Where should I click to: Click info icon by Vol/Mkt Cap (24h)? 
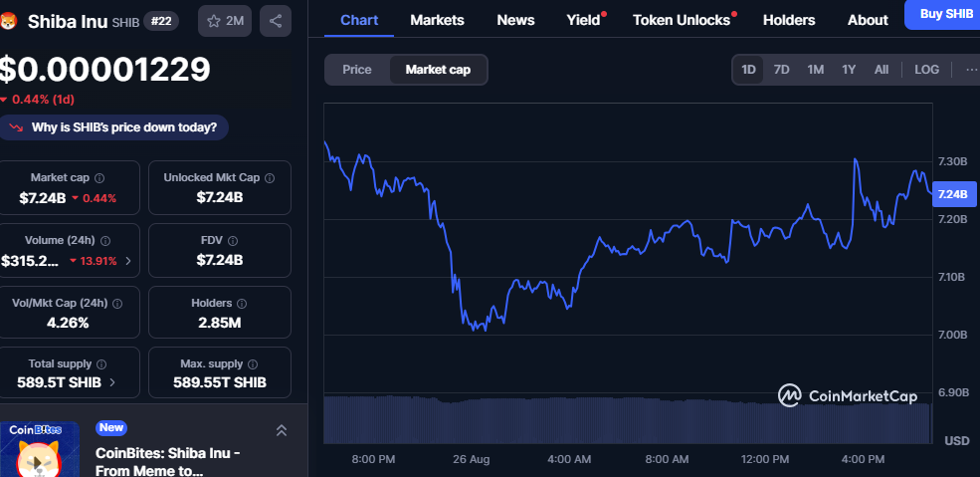click(x=116, y=303)
